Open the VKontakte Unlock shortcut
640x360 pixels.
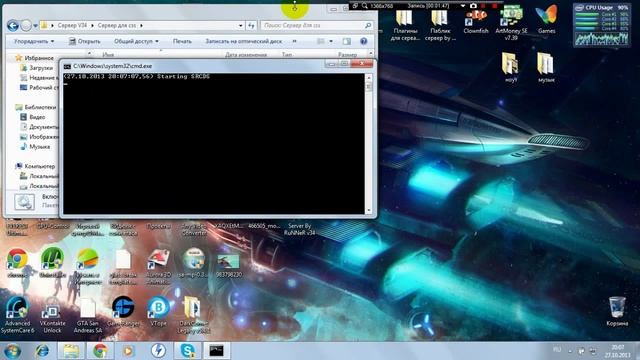[x=52, y=314]
